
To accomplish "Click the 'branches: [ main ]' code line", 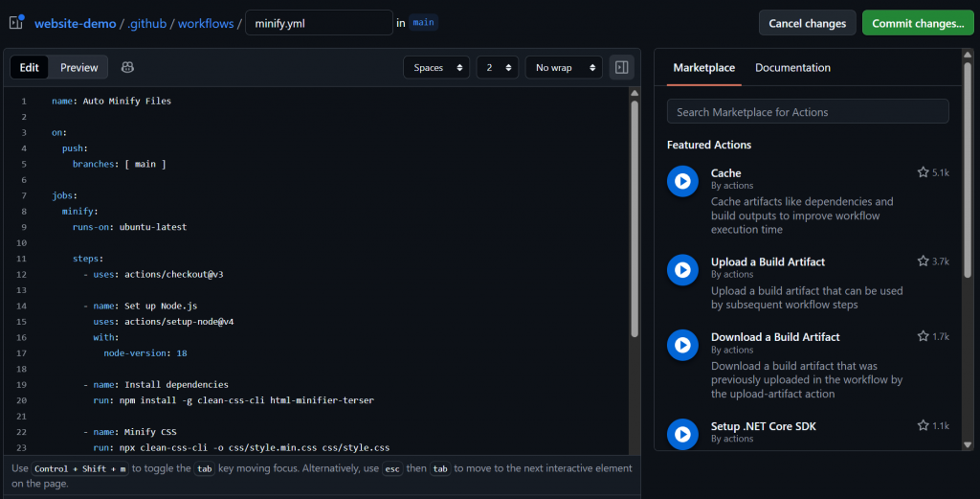I will point(119,164).
